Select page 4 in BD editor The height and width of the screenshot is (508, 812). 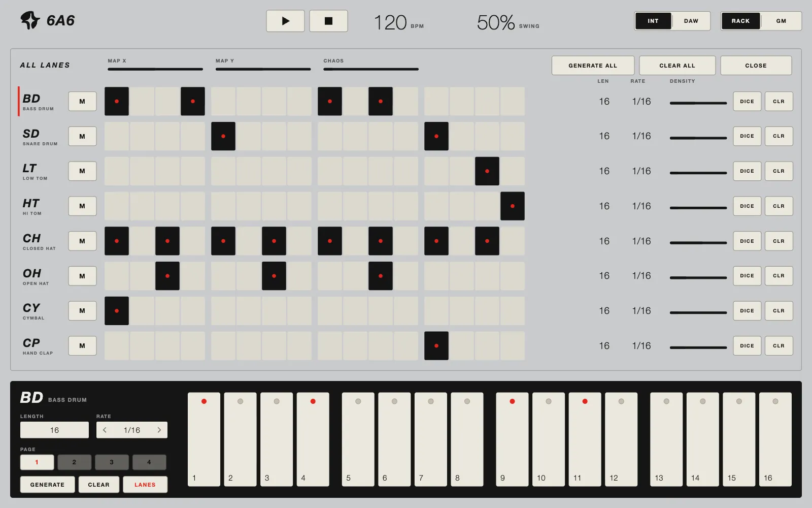(149, 462)
